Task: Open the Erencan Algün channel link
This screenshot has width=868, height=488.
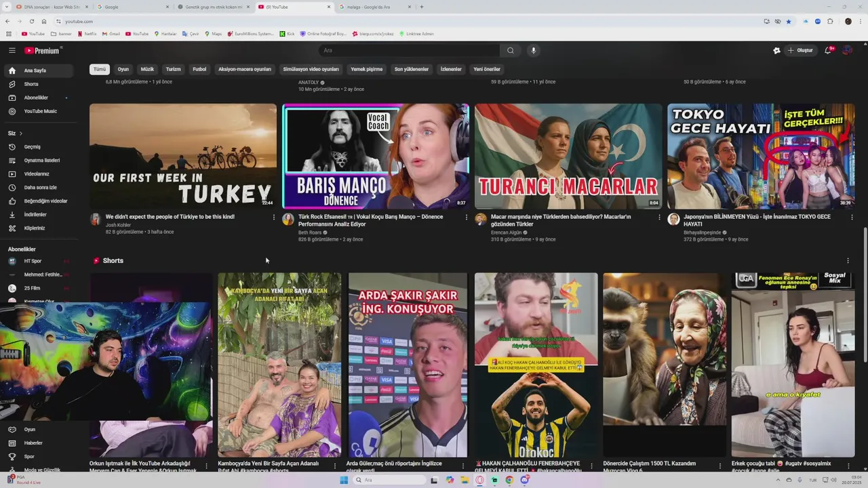Action: coord(507,232)
